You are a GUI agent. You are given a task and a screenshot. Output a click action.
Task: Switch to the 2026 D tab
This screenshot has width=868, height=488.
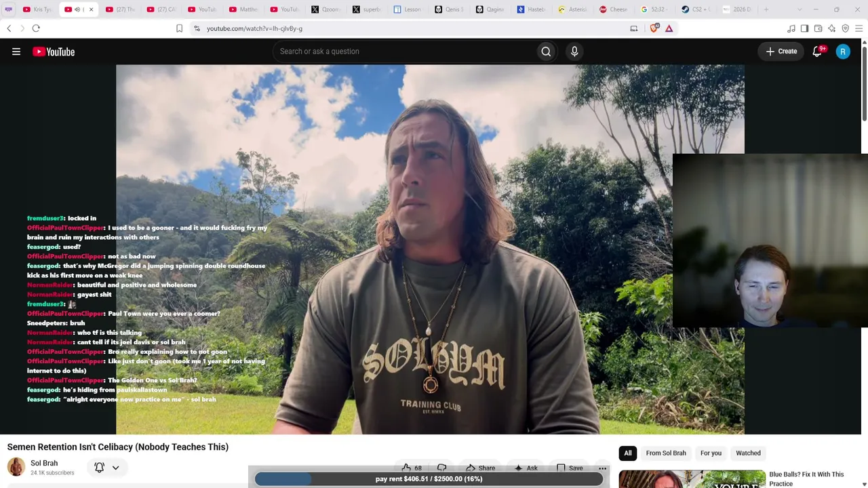tap(737, 9)
